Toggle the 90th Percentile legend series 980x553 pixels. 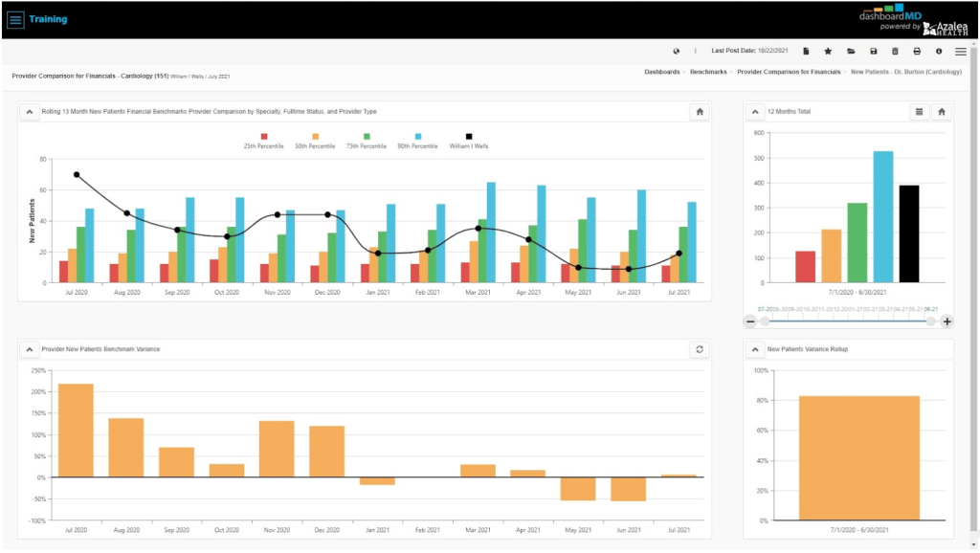click(x=417, y=138)
